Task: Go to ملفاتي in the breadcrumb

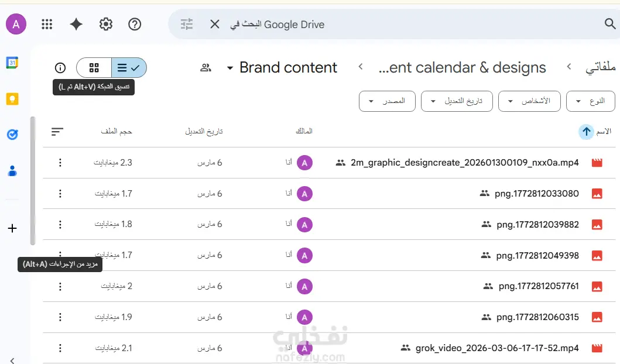Action: pos(600,68)
